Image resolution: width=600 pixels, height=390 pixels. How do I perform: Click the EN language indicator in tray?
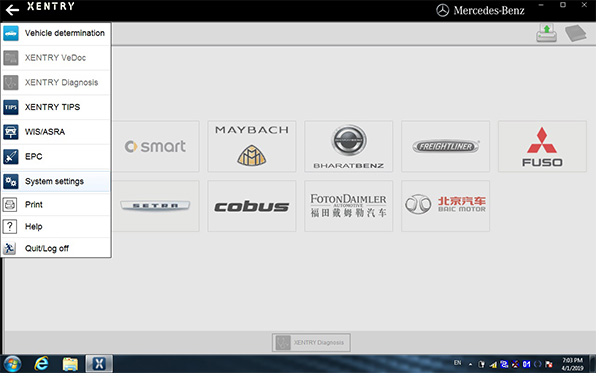pyautogui.click(x=458, y=363)
